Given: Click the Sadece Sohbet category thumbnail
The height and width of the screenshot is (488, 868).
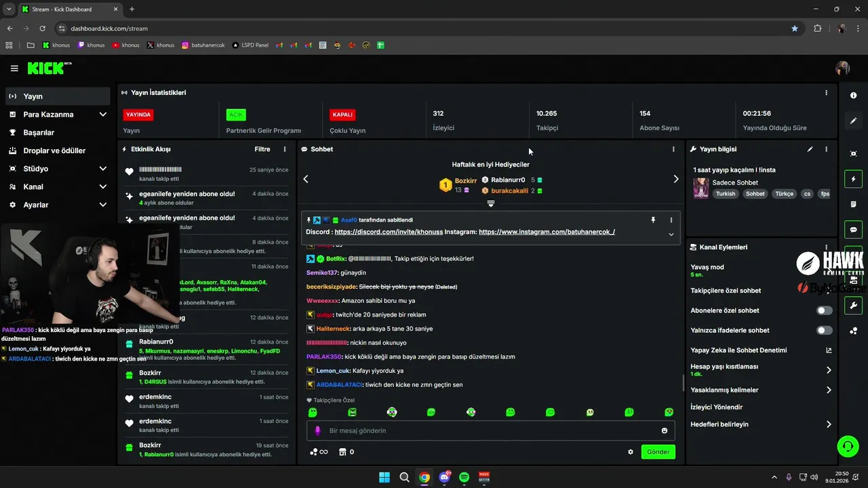Looking at the screenshot, I should coord(701,188).
